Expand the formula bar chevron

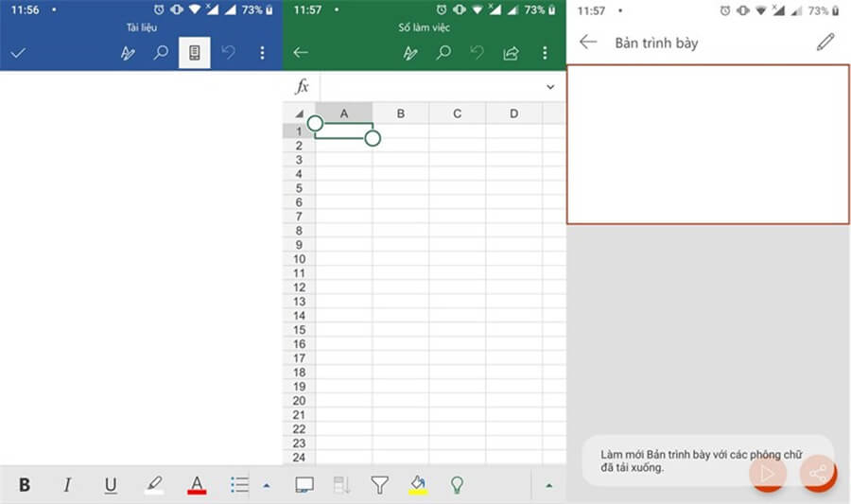[550, 87]
